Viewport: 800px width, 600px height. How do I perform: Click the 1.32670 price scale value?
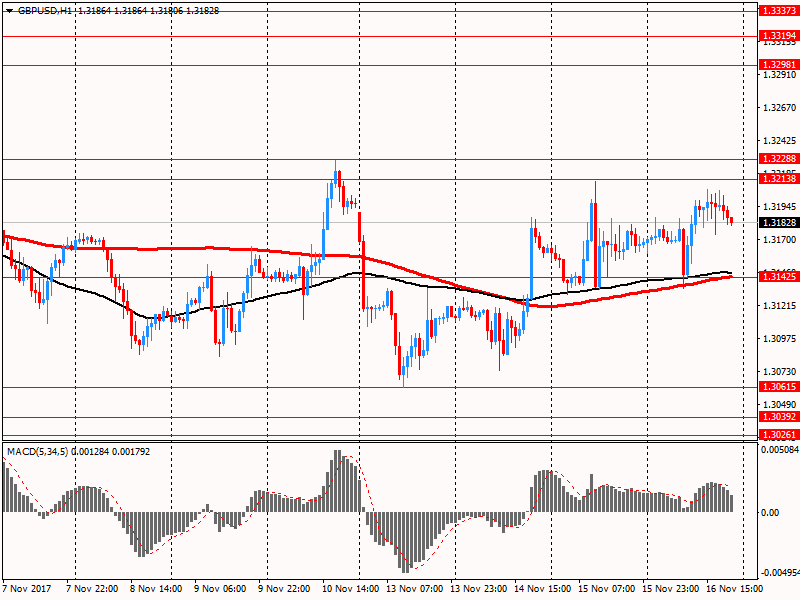pos(780,108)
